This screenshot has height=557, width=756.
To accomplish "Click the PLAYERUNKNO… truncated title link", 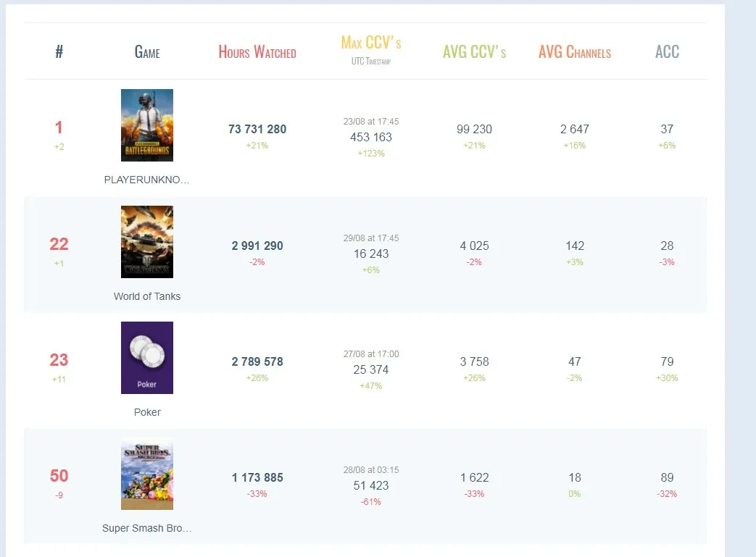I will tap(147, 180).
